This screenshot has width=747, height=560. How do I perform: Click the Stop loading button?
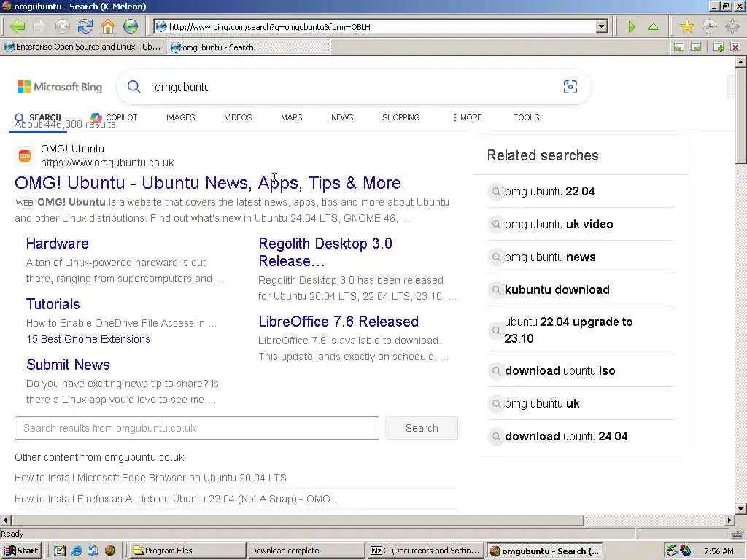62,27
